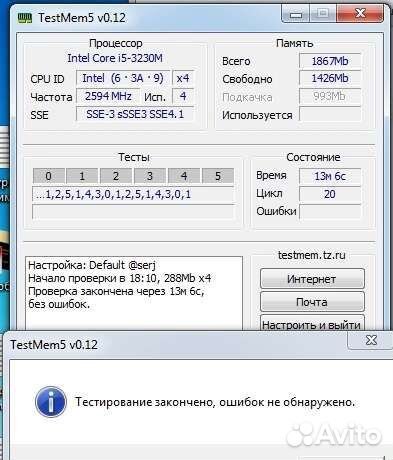
Task: Click log line Проверка закончена через 13м 6с
Action: (x=116, y=291)
